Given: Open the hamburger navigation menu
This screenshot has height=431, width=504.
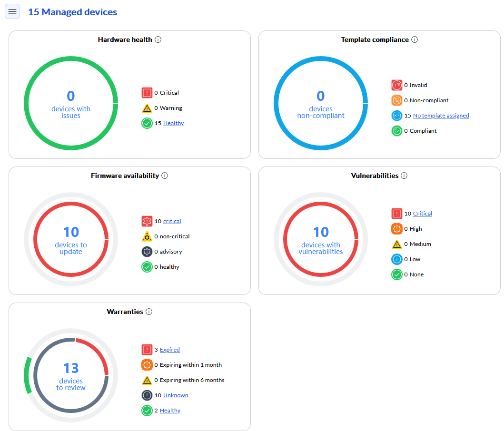Looking at the screenshot, I should click(x=12, y=11).
